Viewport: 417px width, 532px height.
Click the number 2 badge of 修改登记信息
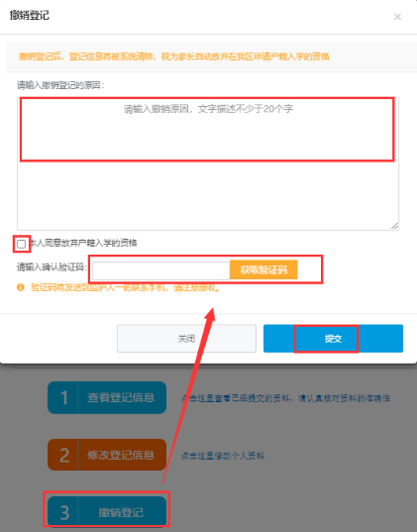point(63,455)
